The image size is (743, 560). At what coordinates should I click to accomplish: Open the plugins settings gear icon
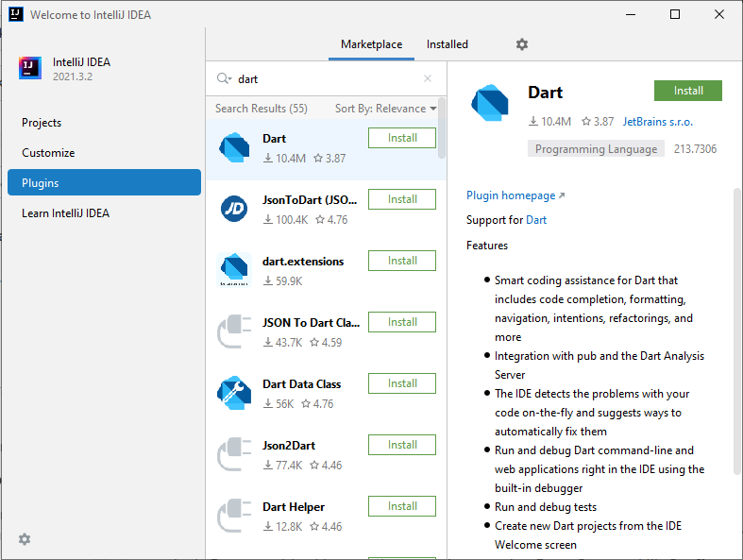click(522, 44)
